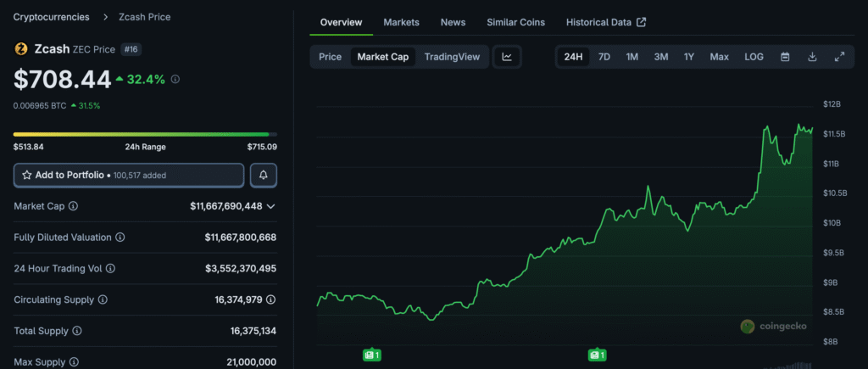Click the notification bell icon
The height and width of the screenshot is (369, 868).
[264, 175]
